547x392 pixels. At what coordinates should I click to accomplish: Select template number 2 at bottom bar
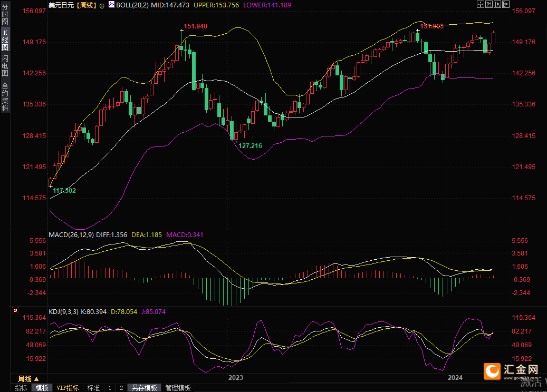(121, 388)
